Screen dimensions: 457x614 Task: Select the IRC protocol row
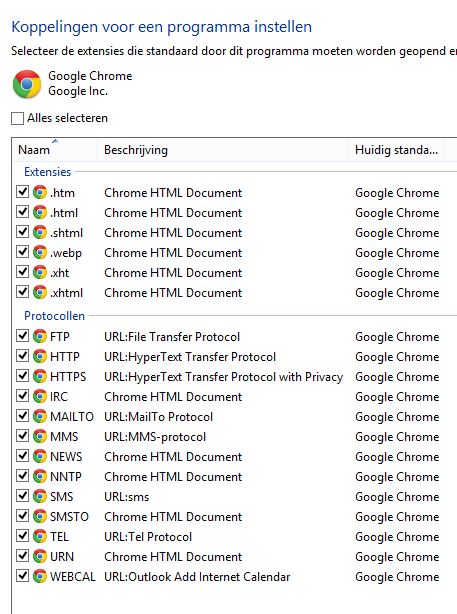(235, 396)
